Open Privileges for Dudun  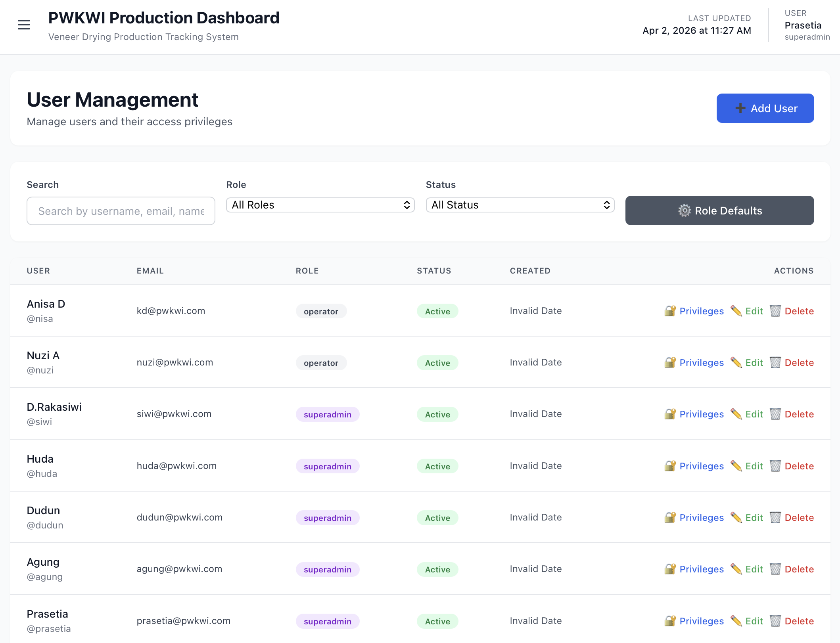click(x=701, y=518)
